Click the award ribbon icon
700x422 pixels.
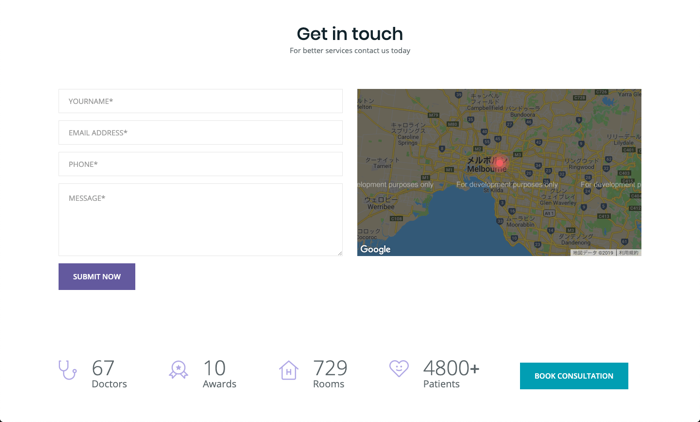[178, 370]
